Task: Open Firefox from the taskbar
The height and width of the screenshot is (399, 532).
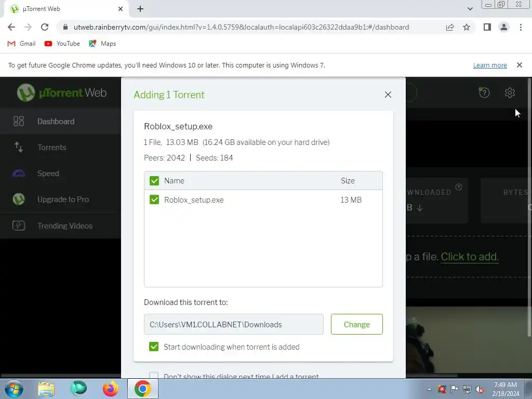Action: [110, 389]
